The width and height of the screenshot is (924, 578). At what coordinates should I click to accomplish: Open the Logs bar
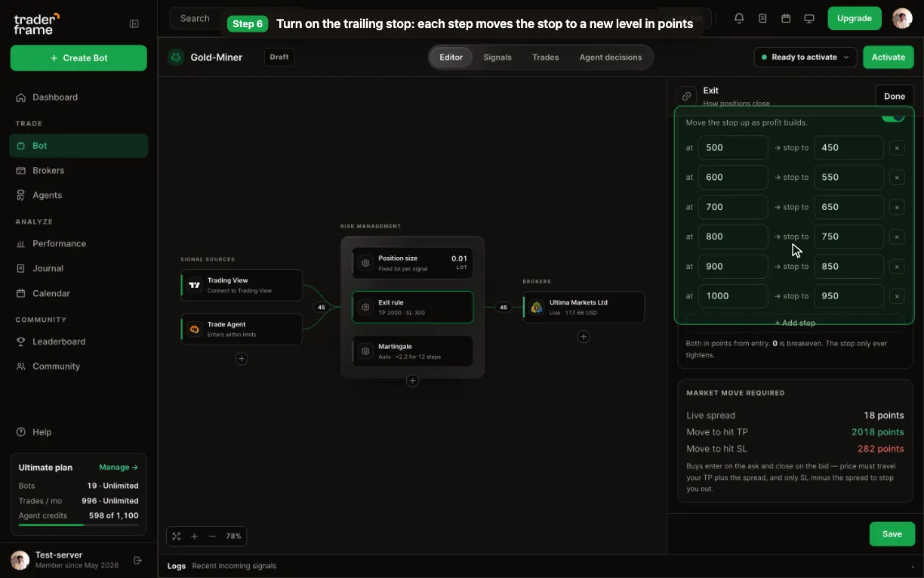[541, 566]
